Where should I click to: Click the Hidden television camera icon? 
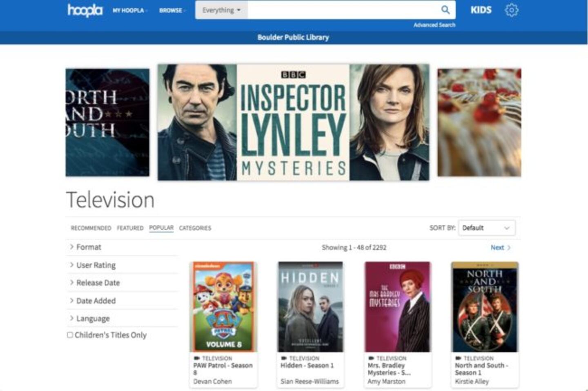284,358
